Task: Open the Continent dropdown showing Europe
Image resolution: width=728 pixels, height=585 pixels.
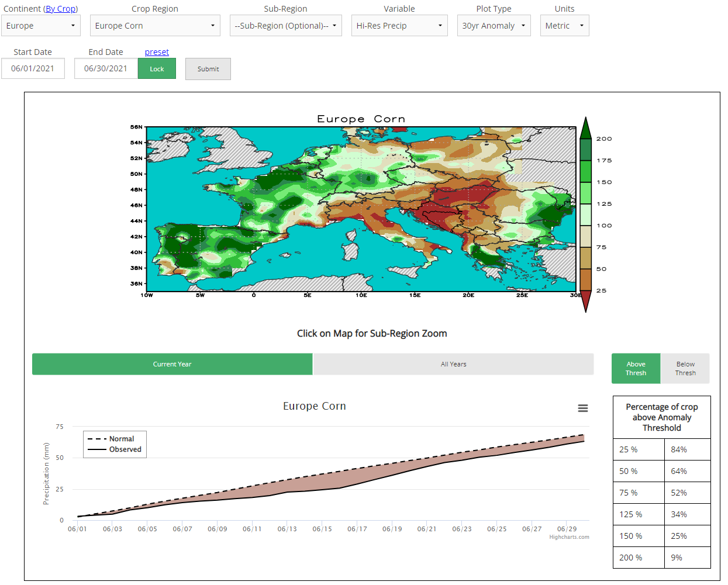Action: pyautogui.click(x=40, y=26)
